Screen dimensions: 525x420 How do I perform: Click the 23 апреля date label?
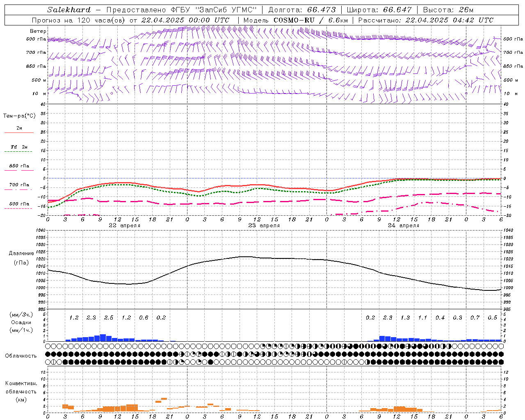click(x=264, y=226)
